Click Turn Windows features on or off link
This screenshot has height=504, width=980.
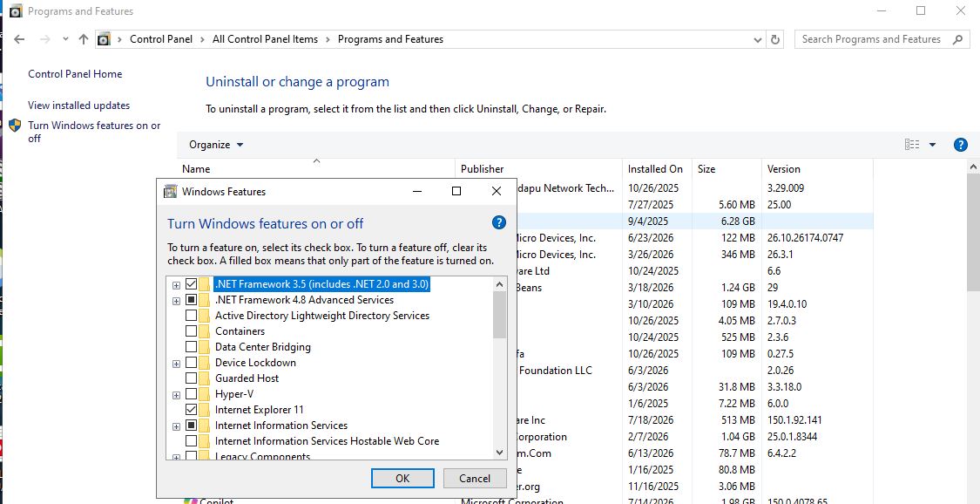point(94,132)
